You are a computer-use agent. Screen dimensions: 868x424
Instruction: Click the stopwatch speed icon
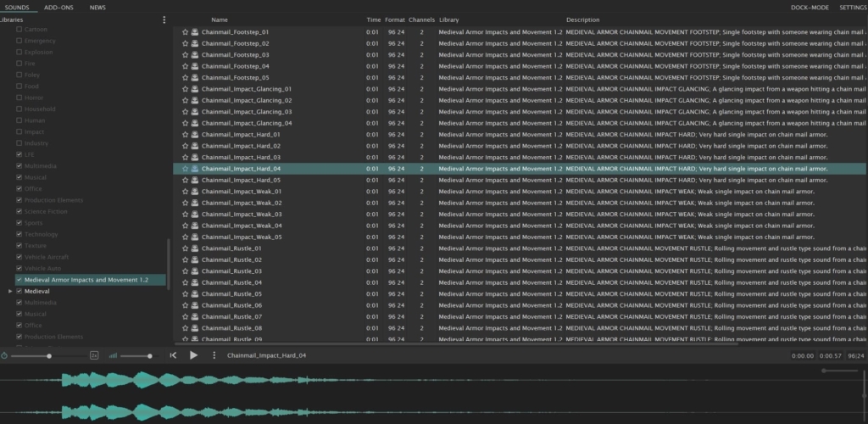[4, 355]
